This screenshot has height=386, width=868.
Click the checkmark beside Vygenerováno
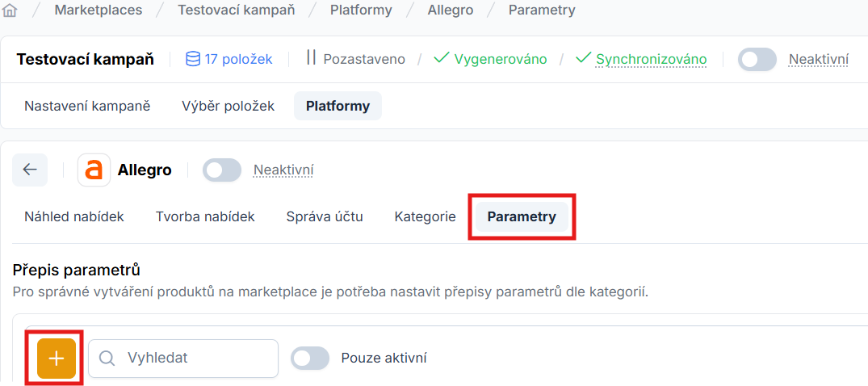[441, 59]
